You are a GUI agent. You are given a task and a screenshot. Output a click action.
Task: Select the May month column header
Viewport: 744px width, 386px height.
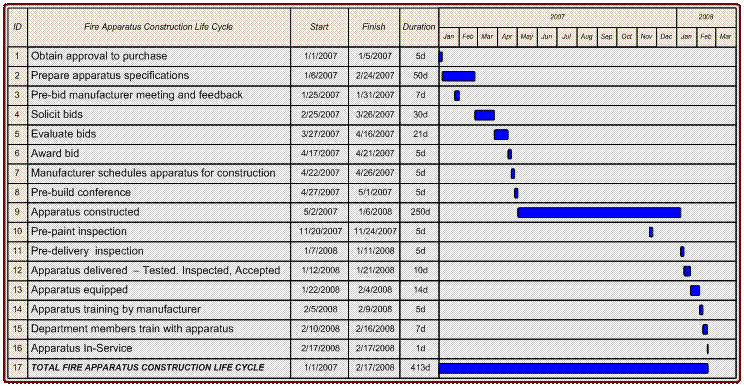[x=527, y=37]
